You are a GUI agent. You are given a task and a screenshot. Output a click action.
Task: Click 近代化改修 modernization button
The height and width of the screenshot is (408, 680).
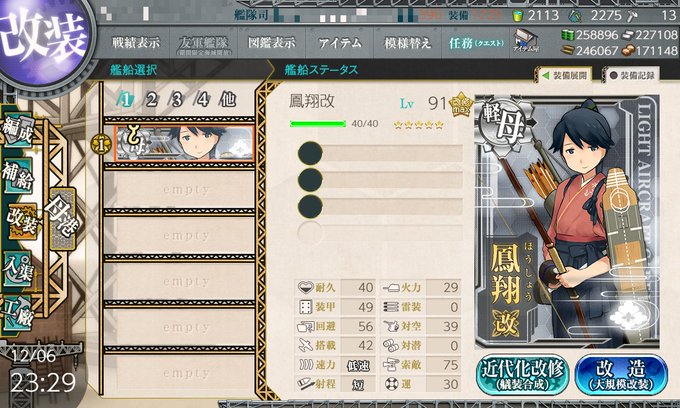click(x=523, y=375)
